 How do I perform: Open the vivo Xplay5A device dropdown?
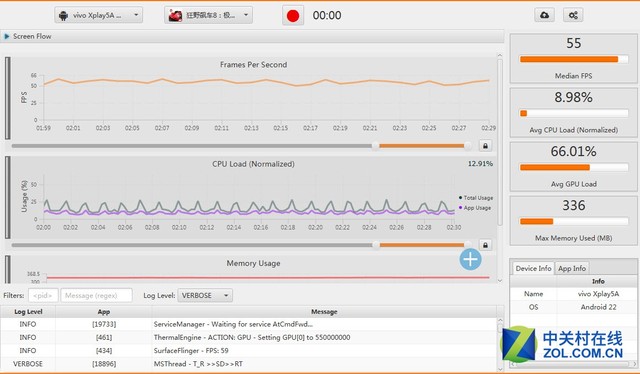coord(98,15)
